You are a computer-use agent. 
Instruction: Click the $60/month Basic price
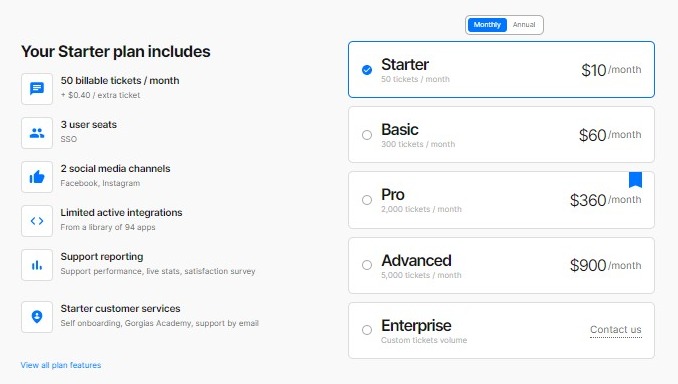click(x=610, y=135)
